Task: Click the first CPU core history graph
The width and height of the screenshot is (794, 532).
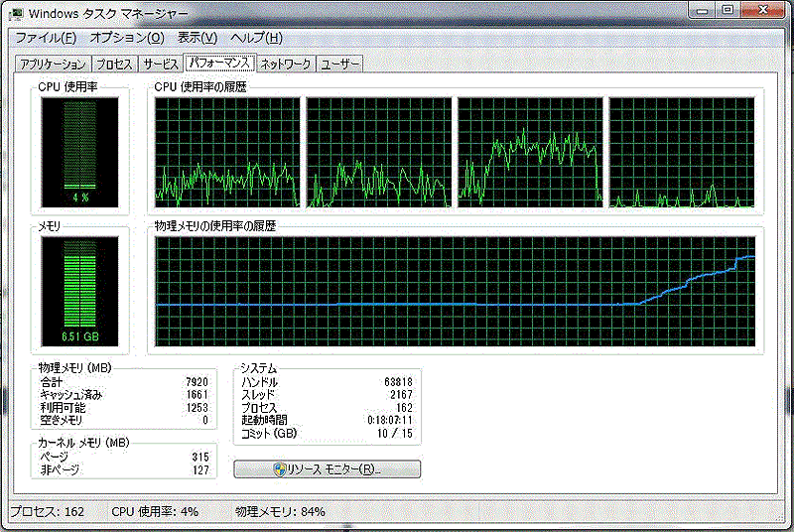Action: pyautogui.click(x=227, y=153)
